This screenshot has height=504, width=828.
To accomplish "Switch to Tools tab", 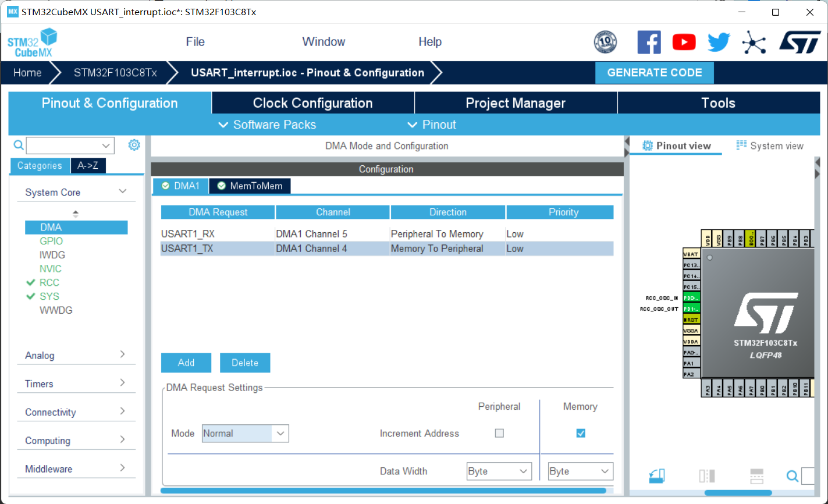I will (718, 103).
